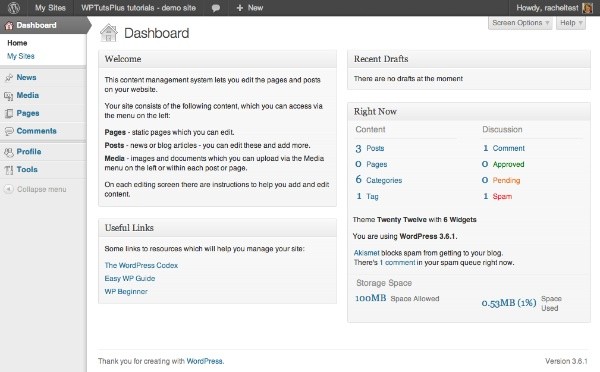The image size is (600, 372).
Task: Click 'There are no drafts at the moment' text
Action: click(x=408, y=78)
